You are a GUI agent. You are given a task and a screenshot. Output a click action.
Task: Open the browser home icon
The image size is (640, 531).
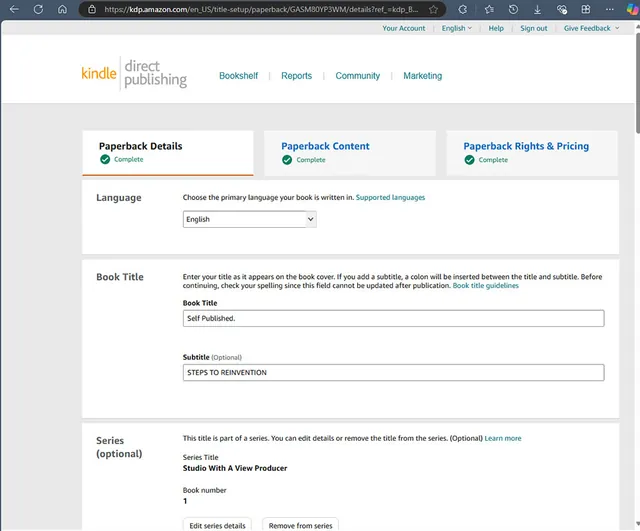[62, 9]
